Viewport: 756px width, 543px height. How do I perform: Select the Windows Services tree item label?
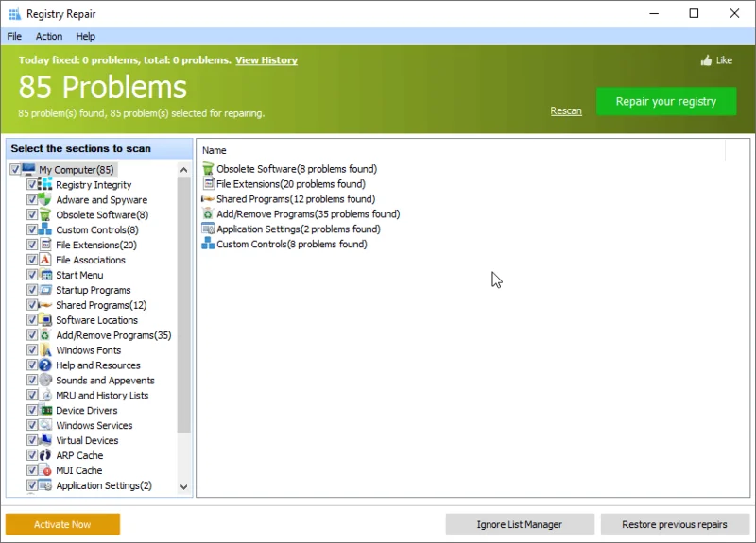coord(94,425)
